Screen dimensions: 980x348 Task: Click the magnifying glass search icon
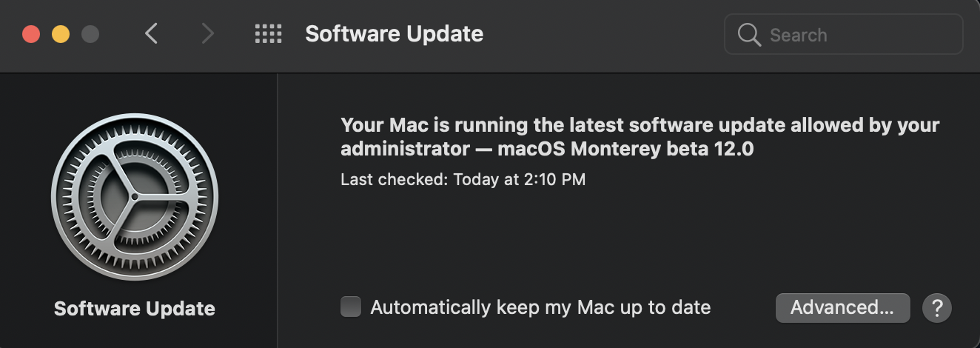(x=749, y=35)
